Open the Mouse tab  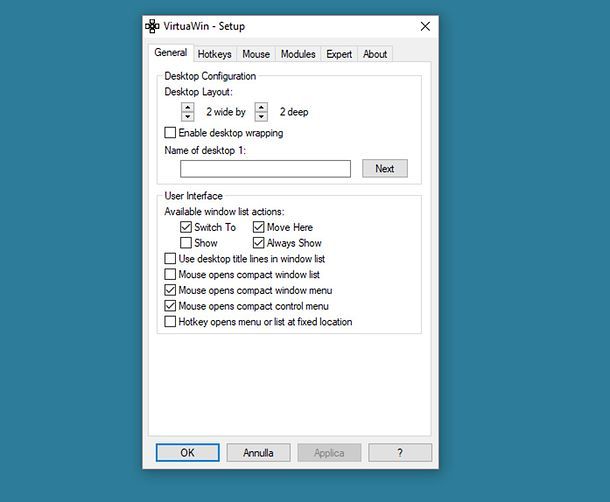[x=256, y=54]
